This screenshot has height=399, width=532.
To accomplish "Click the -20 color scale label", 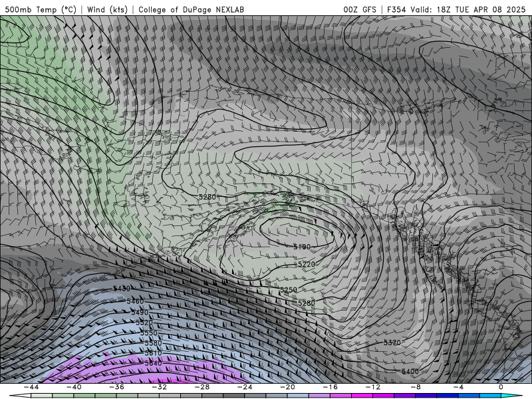I will tap(287, 387).
